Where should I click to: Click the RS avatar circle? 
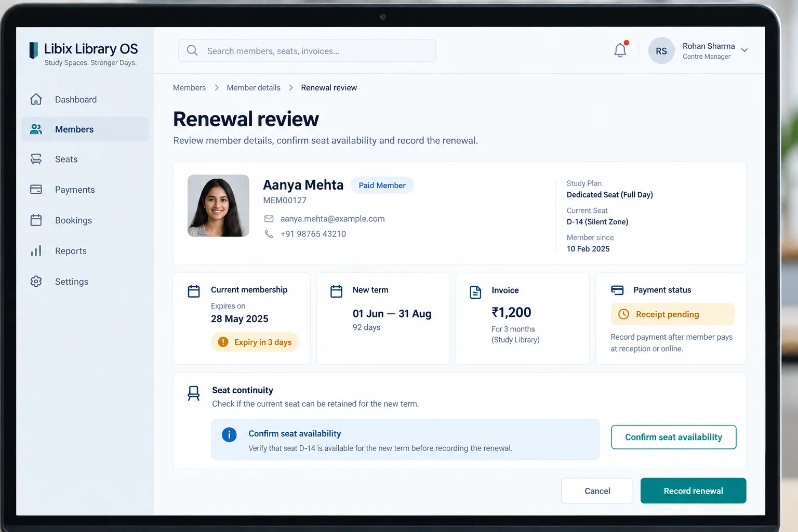661,51
